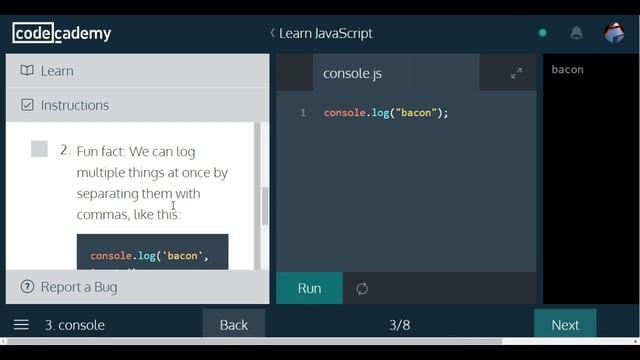This screenshot has width=640, height=360.
Task: Advance with the Next button
Action: point(565,325)
